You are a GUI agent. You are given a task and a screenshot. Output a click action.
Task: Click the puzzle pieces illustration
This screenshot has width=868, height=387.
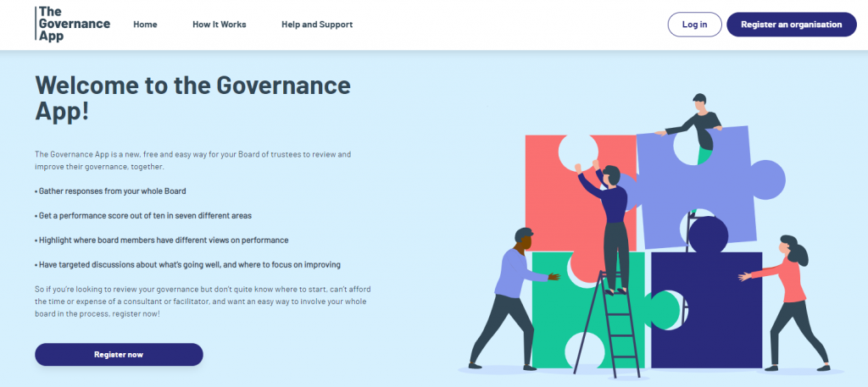tap(651, 236)
